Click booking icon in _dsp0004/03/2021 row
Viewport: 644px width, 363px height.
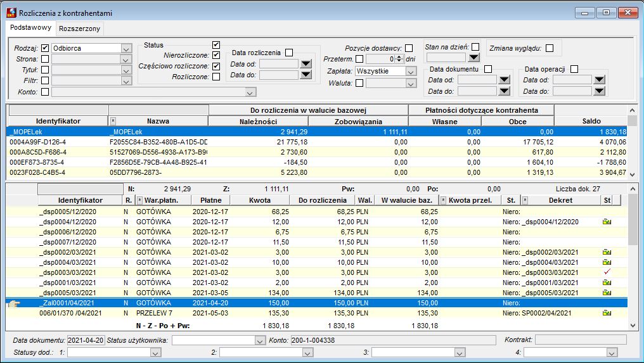pyautogui.click(x=607, y=262)
